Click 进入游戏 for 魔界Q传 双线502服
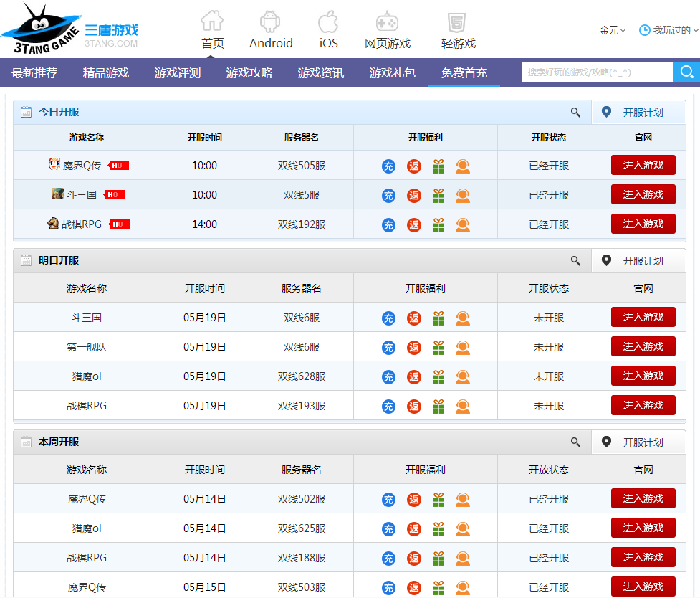This screenshot has height=598, width=700. tap(643, 498)
